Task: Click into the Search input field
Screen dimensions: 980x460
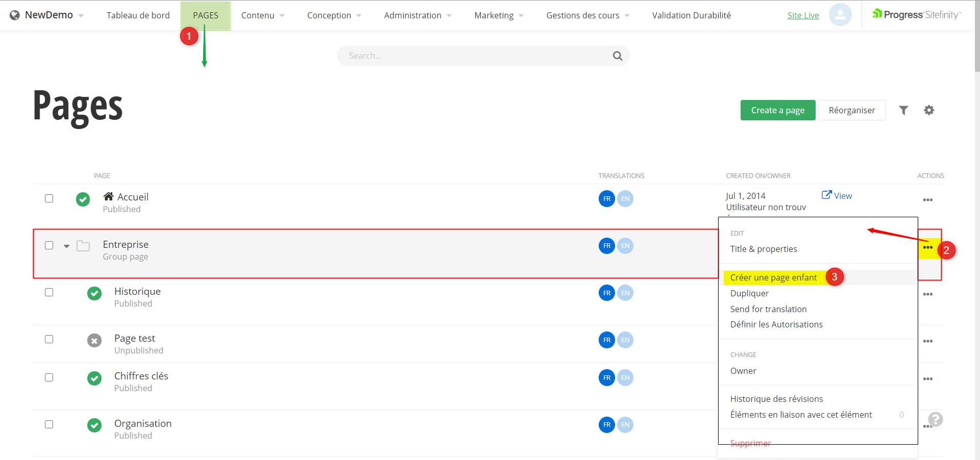Action: point(475,56)
